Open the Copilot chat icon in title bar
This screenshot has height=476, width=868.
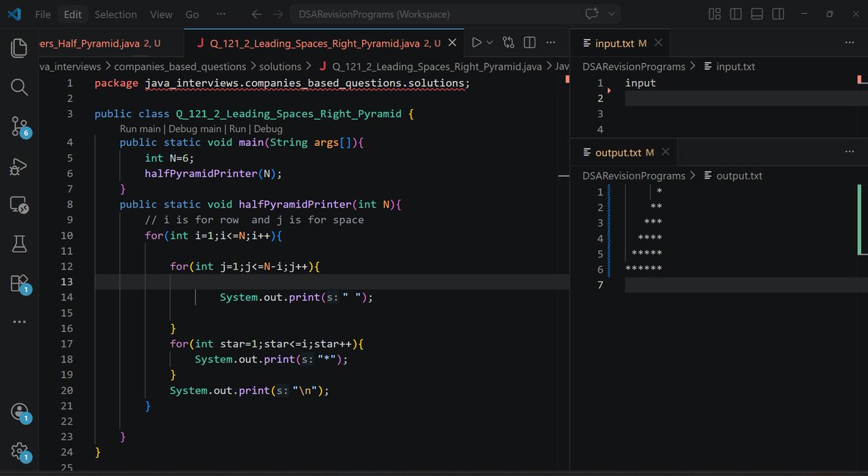[x=592, y=14]
